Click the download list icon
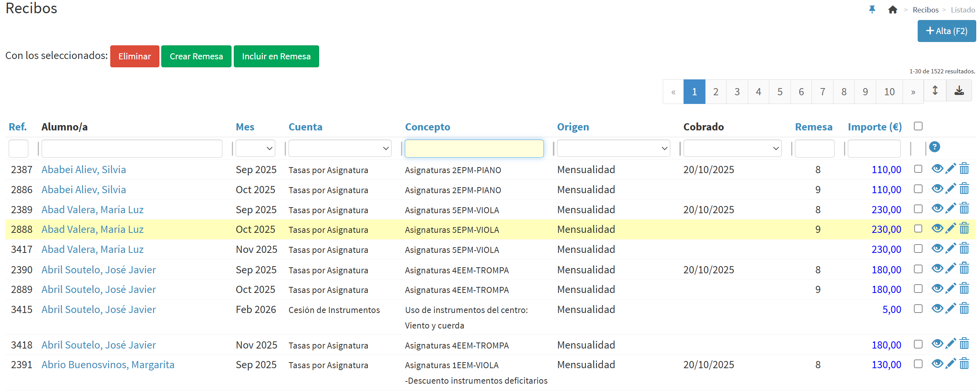Image resolution: width=980 pixels, height=392 pixels. tap(959, 91)
